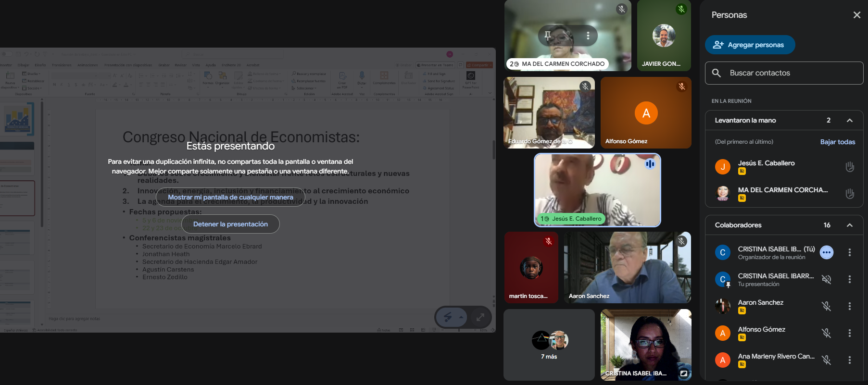Mute Aaron Sanchez's microphone in the list
This screenshot has height=385, width=868.
827,306
